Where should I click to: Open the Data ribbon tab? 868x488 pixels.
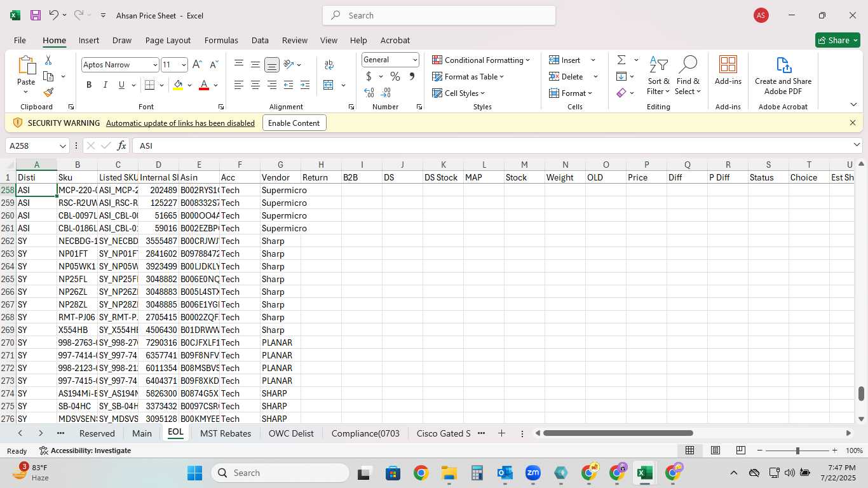pyautogui.click(x=260, y=40)
